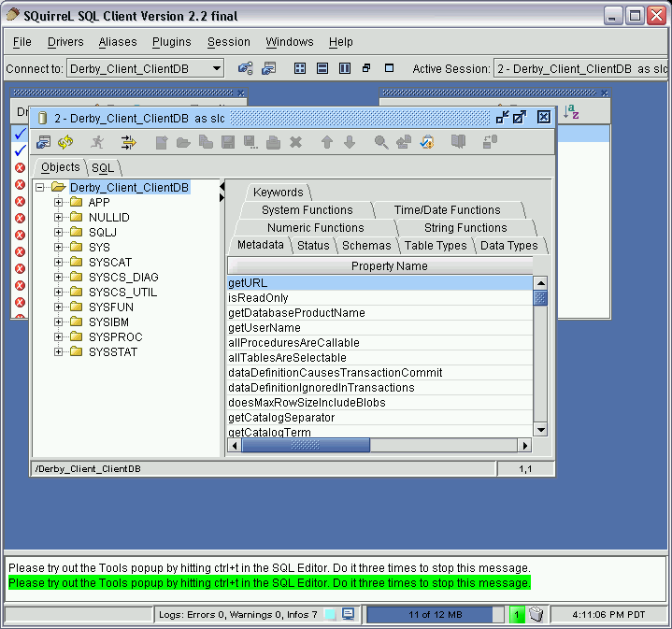Image resolution: width=672 pixels, height=629 pixels.
Task: Open the Data Types tab
Action: 508,246
